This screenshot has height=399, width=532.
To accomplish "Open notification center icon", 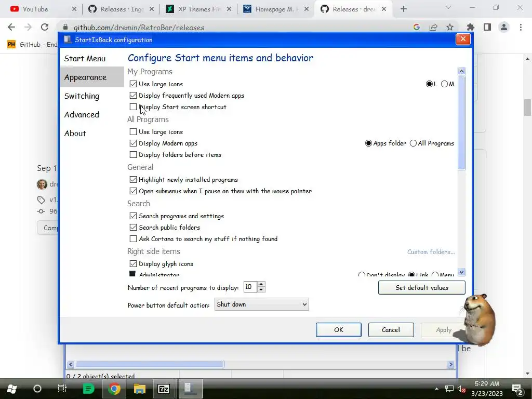I will pos(517,389).
